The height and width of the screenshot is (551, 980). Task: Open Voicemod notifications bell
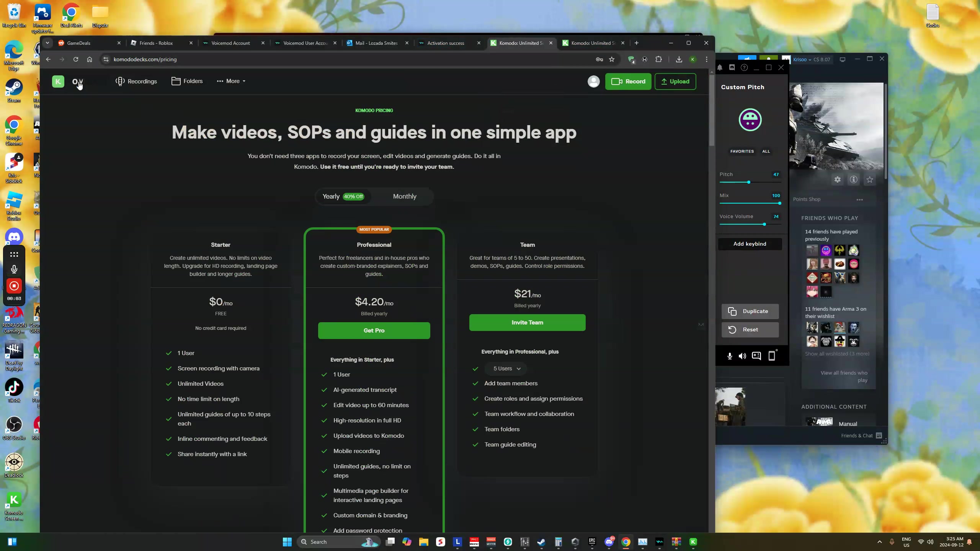pos(720,68)
